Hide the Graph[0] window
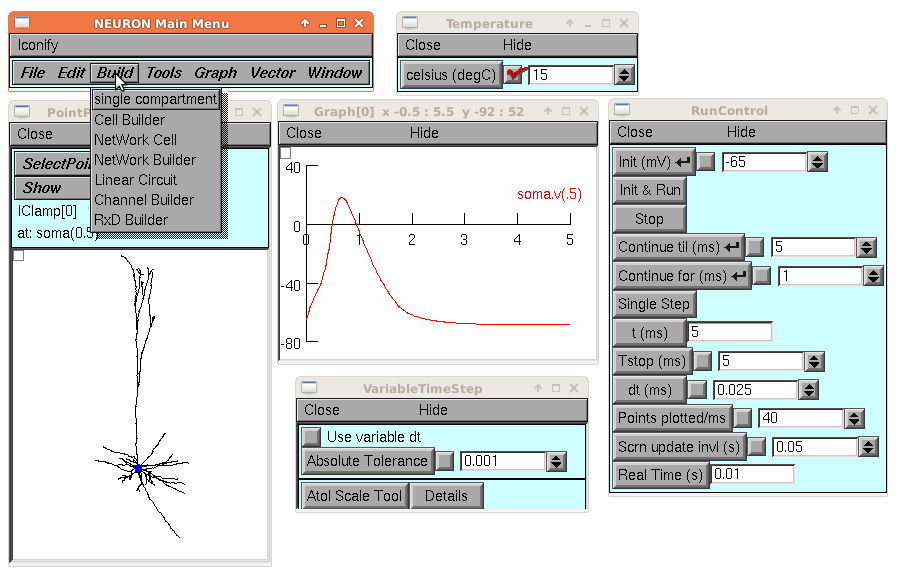This screenshot has height=576, width=908. pos(424,133)
